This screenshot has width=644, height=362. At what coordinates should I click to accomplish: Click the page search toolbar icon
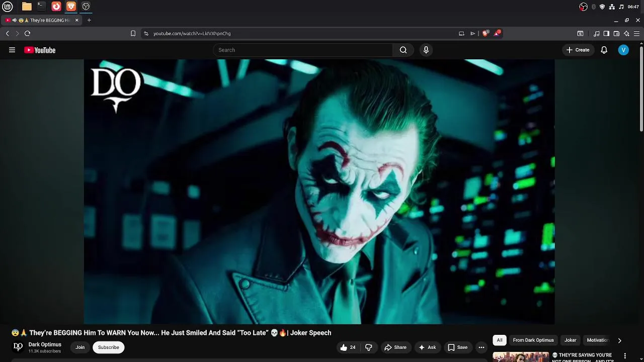(580, 33)
